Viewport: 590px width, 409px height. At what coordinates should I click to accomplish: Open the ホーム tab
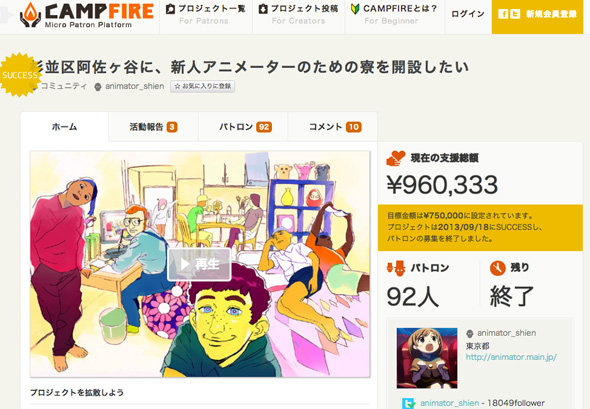[64, 127]
